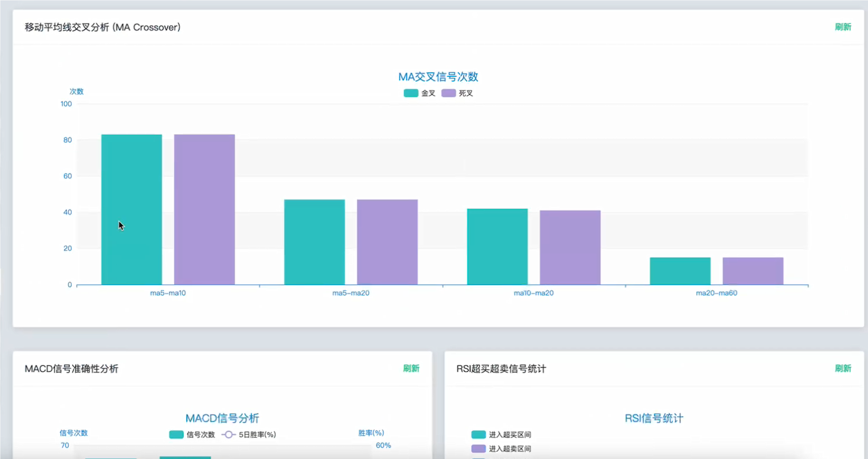Toggle the 5日胜率(%) legend line

pos(249,435)
